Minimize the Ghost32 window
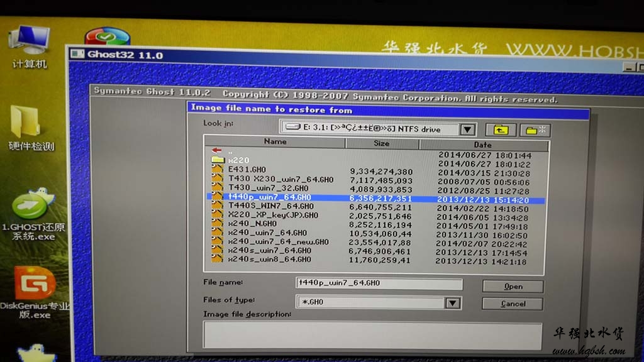This screenshot has width=644, height=362. (628, 67)
